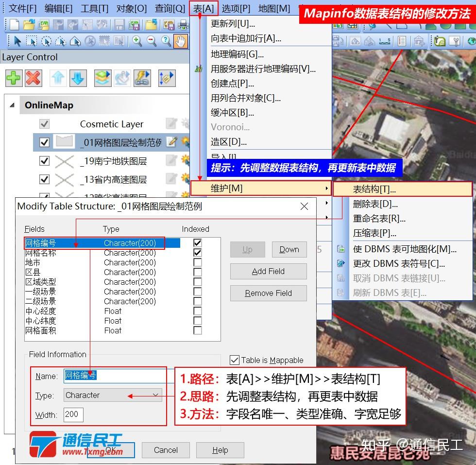
Task: Click the Save Workspace toolbar icon
Action: (x=134, y=25)
